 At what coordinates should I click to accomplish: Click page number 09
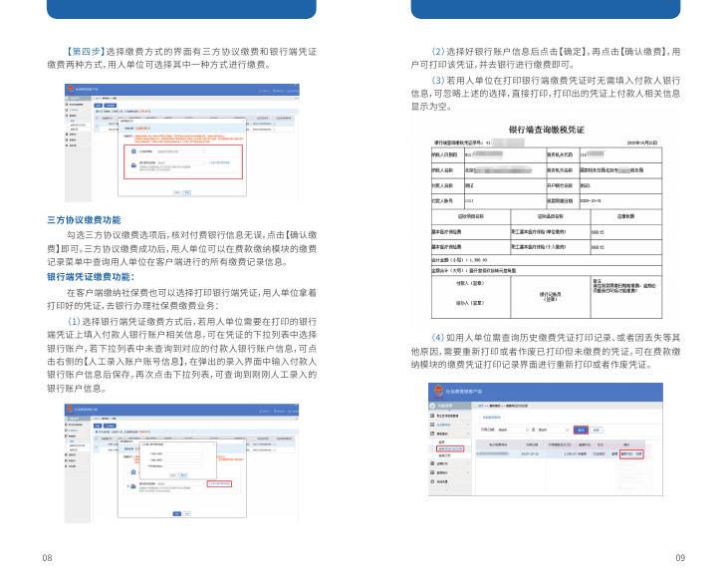tap(680, 557)
